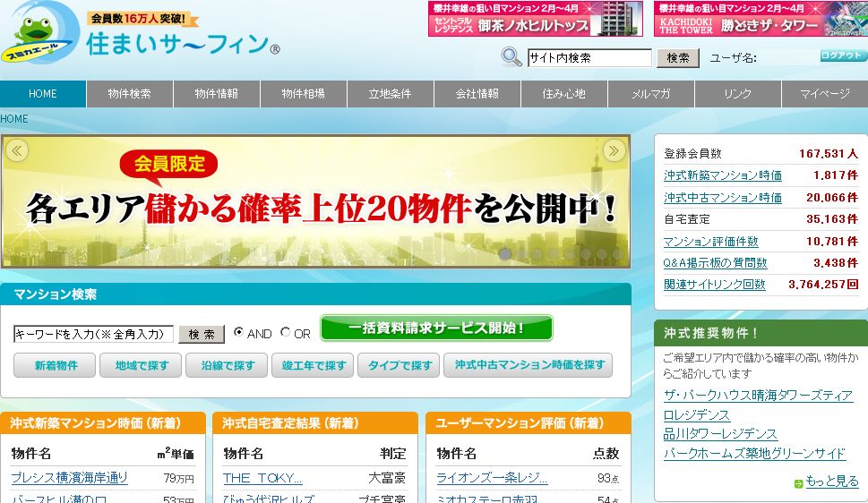Open the マイページ navigation tab

(x=824, y=94)
